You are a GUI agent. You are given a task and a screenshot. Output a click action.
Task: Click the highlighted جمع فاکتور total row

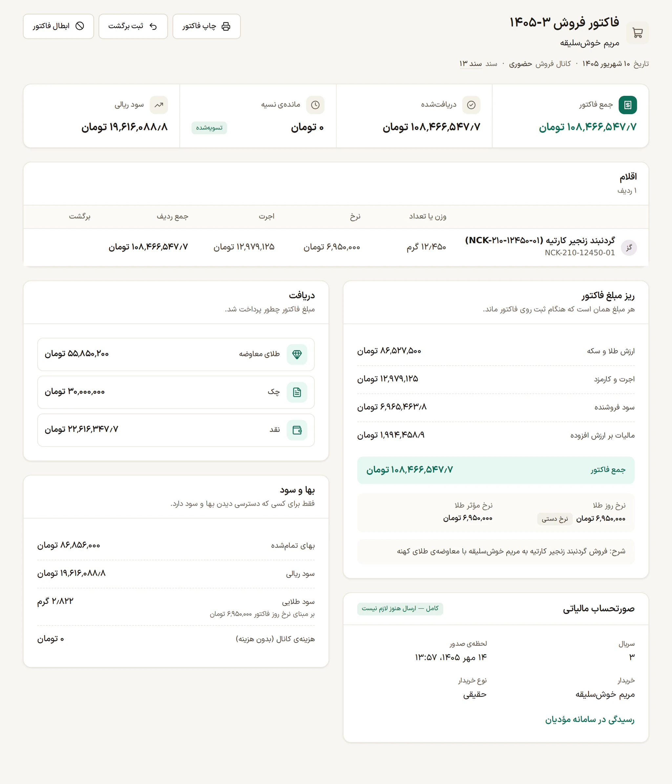pyautogui.click(x=496, y=470)
